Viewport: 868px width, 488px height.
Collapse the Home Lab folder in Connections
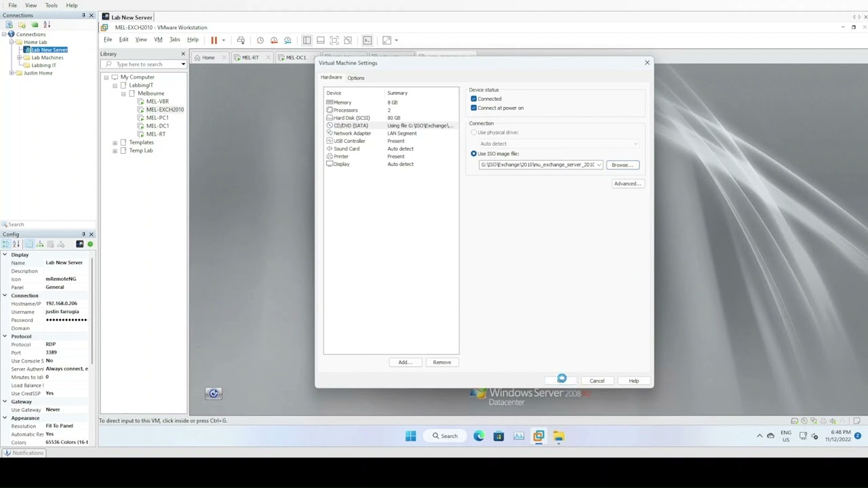(12, 42)
